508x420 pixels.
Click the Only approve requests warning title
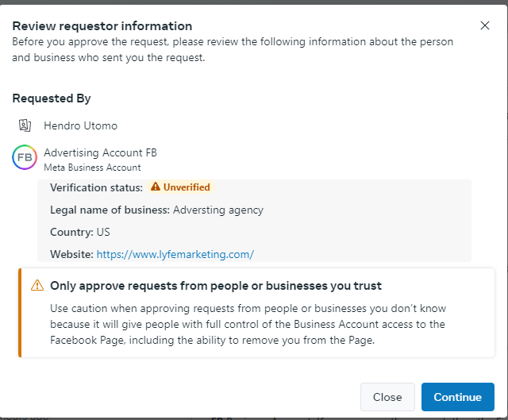pyautogui.click(x=216, y=286)
